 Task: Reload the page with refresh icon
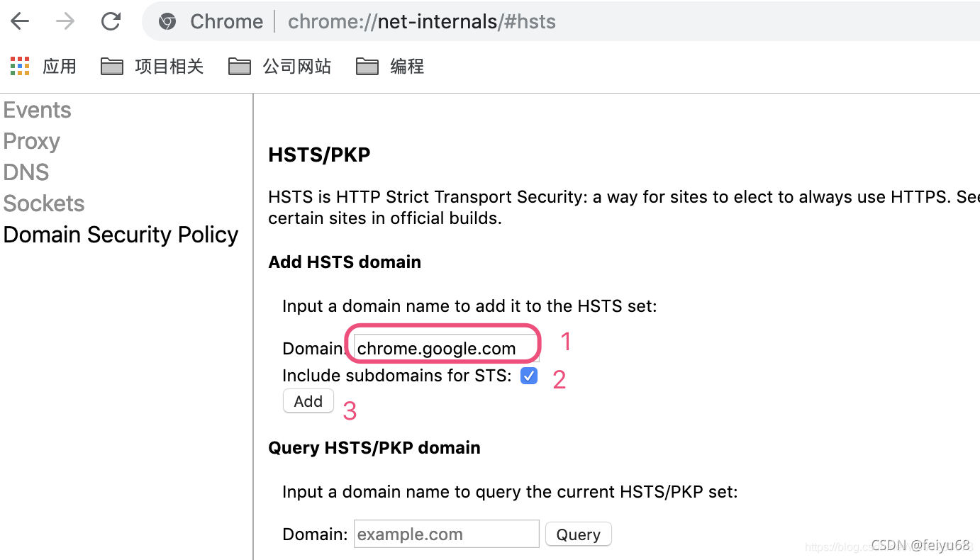click(111, 21)
